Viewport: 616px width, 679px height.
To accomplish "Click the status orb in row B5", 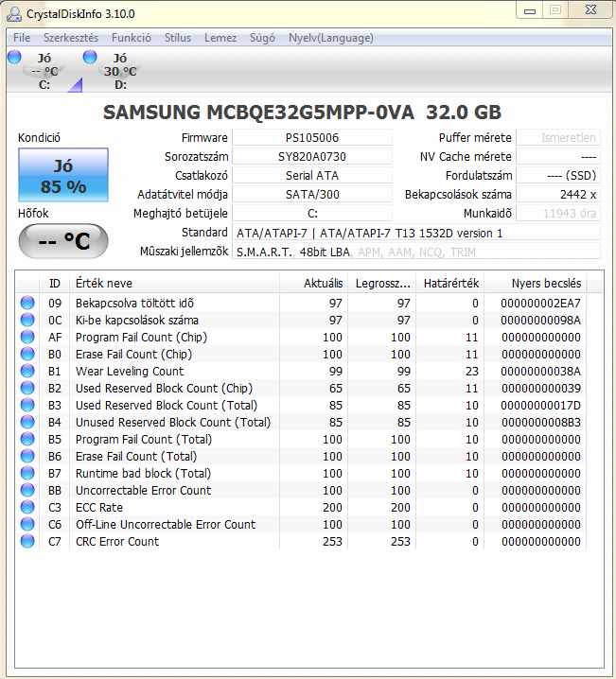I will coord(27,439).
